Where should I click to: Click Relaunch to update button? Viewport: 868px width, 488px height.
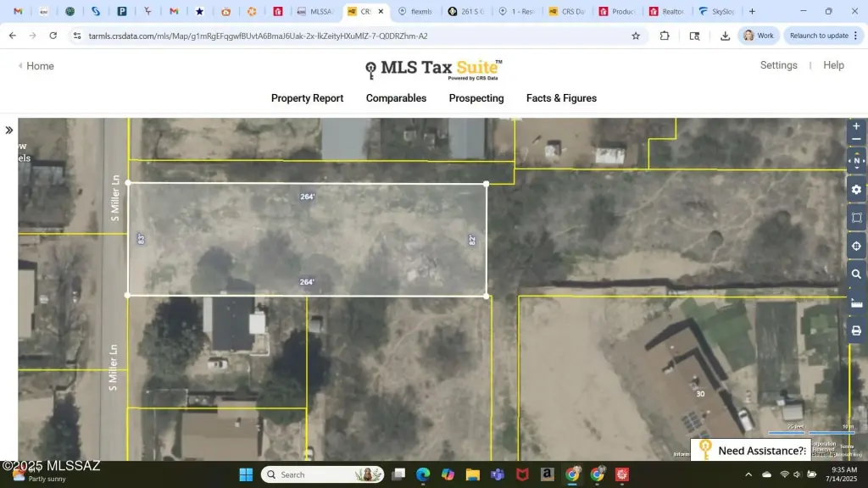820,36
